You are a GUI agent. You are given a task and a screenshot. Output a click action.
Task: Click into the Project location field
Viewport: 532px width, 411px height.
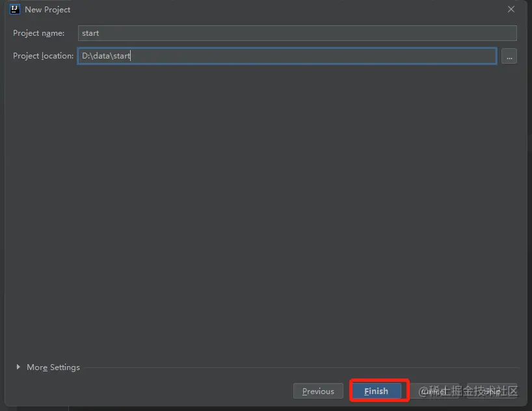coord(287,56)
